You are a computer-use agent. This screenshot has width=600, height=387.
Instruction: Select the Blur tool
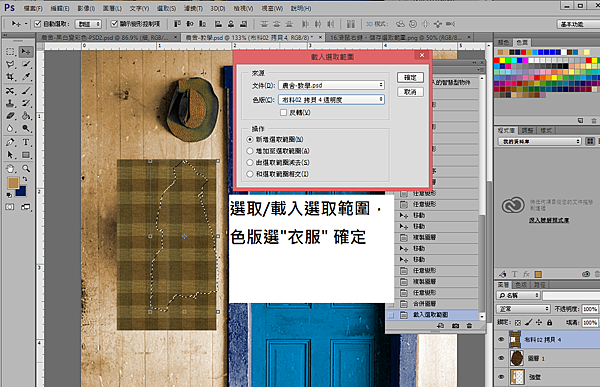click(x=10, y=128)
